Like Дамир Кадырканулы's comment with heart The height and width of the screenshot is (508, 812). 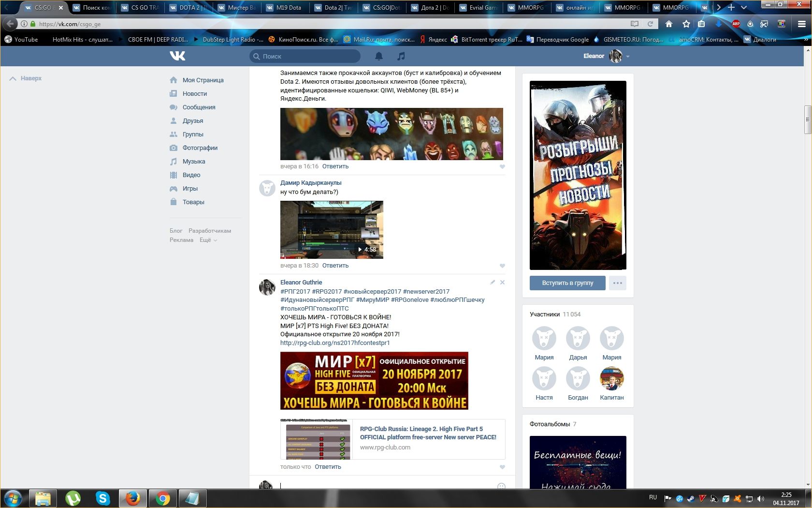coord(502,266)
